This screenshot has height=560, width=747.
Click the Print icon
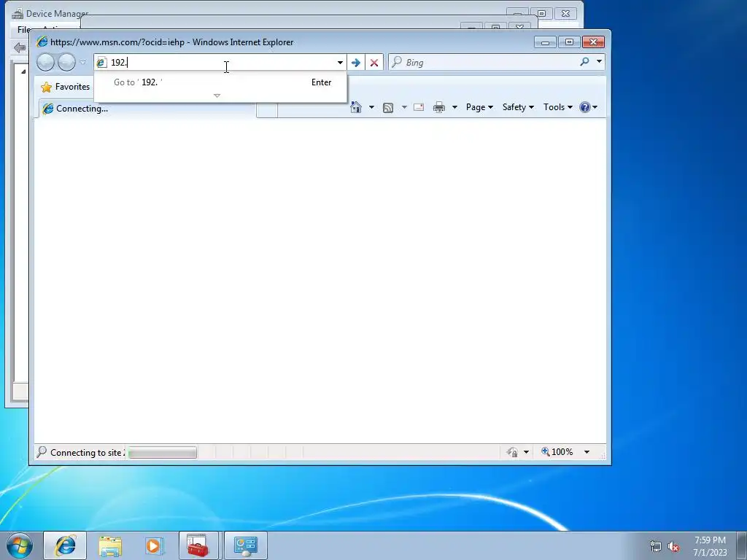(x=438, y=107)
